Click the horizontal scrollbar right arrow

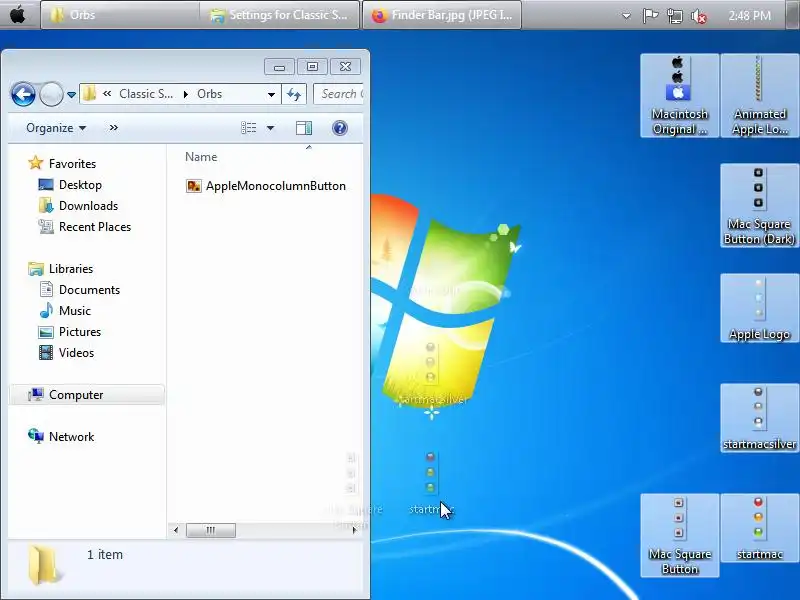tap(354, 531)
